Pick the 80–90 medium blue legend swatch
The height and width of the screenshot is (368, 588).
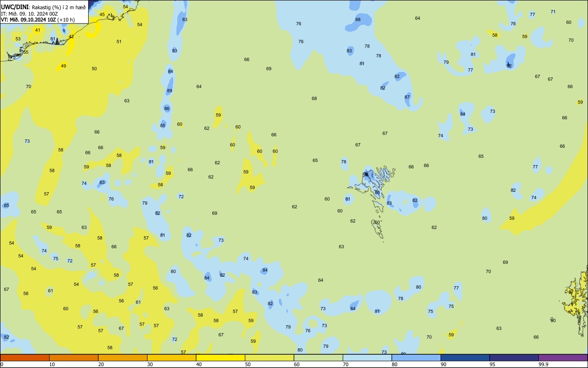click(416, 357)
